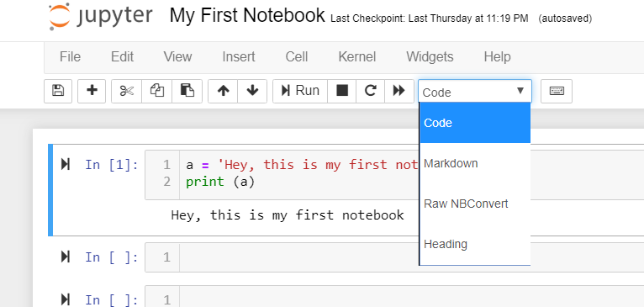Move selected cell down with the arrow
Screen dimensions: 644x307
pyautogui.click(x=252, y=91)
